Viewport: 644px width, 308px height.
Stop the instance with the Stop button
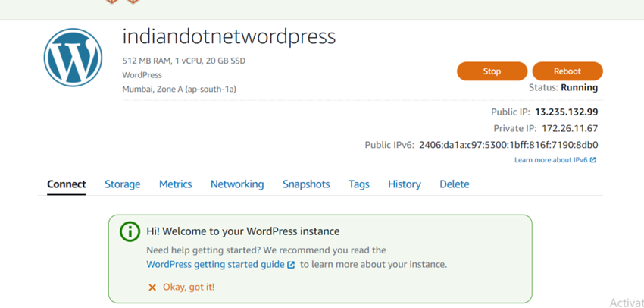(x=492, y=71)
